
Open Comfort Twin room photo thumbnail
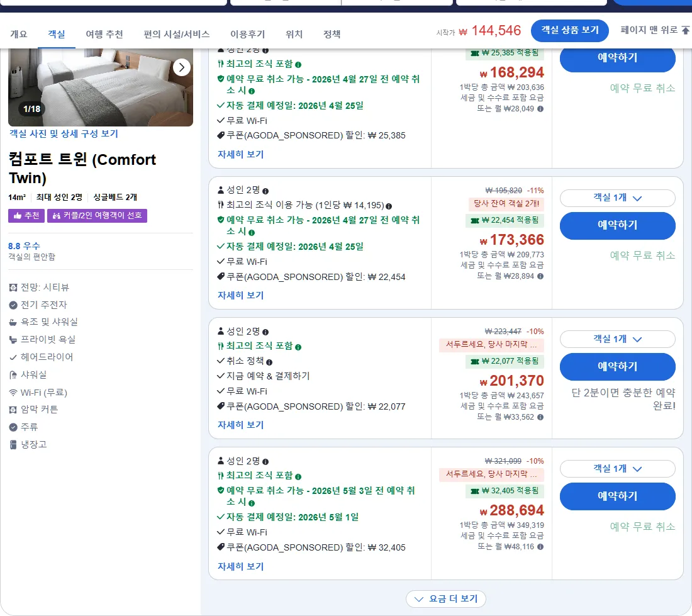(101, 87)
